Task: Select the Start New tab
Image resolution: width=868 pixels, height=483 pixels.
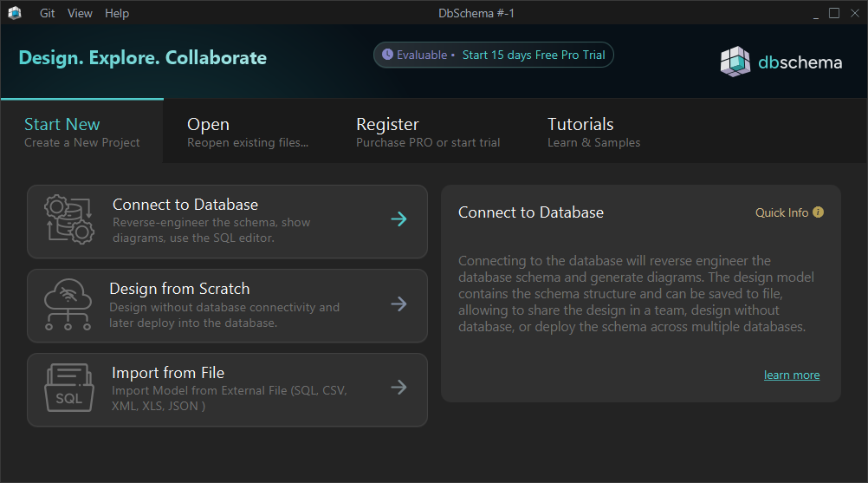Action: pyautogui.click(x=81, y=132)
